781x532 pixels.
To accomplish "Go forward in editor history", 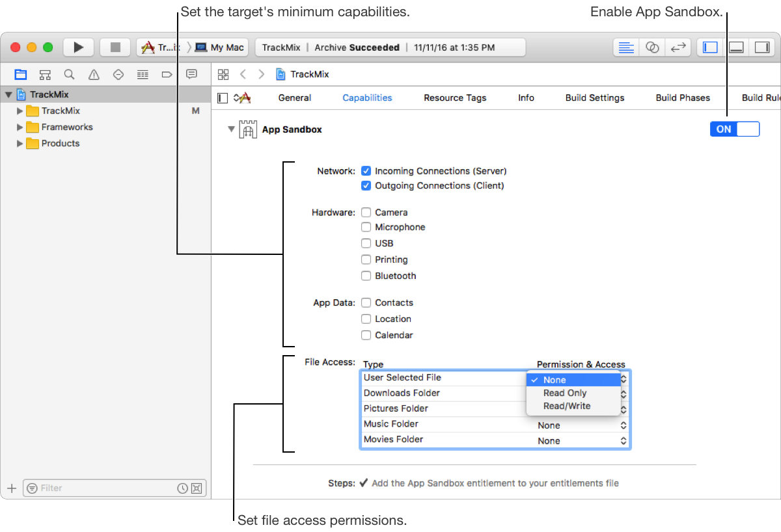I will (261, 74).
